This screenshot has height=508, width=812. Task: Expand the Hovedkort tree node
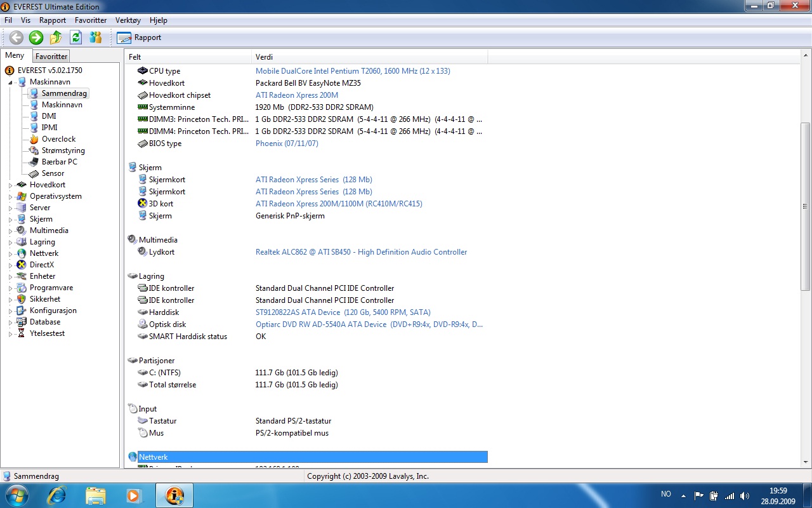point(10,185)
